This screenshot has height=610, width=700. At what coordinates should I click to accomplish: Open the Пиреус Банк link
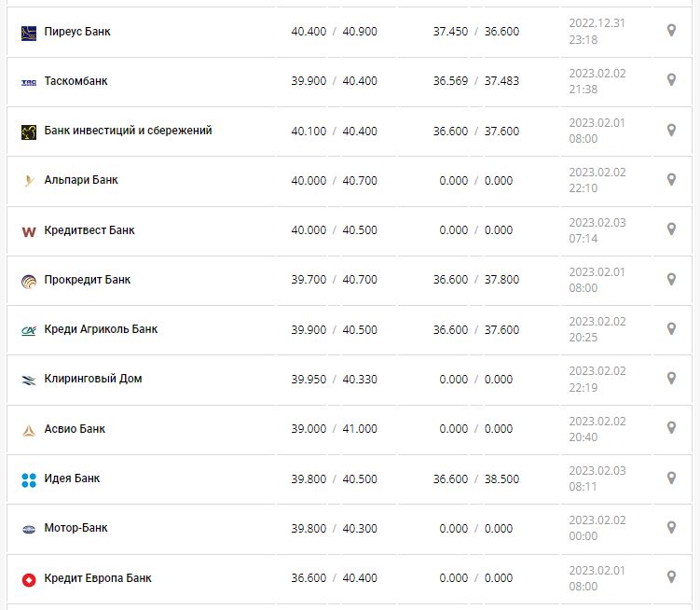tap(77, 32)
